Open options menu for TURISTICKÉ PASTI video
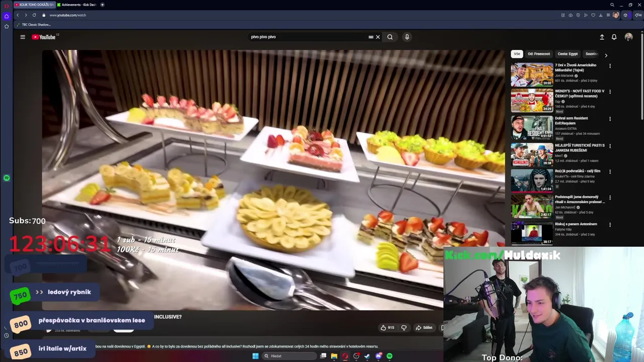Image resolution: width=644 pixels, height=362 pixels. pyautogui.click(x=610, y=146)
